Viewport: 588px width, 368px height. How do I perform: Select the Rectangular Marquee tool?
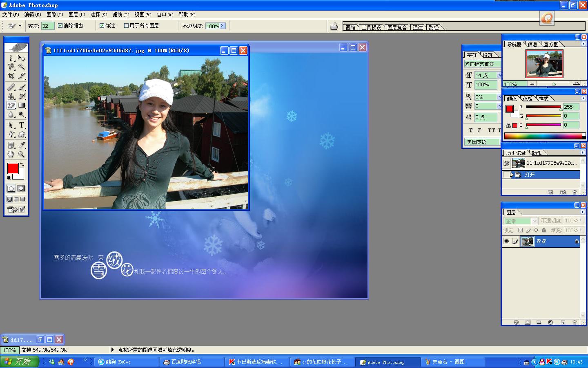[11, 58]
